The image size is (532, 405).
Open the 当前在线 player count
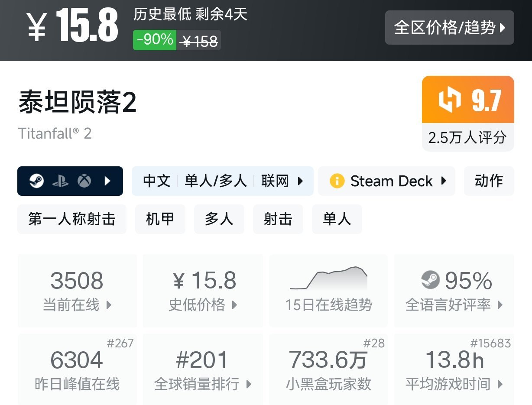point(77,291)
